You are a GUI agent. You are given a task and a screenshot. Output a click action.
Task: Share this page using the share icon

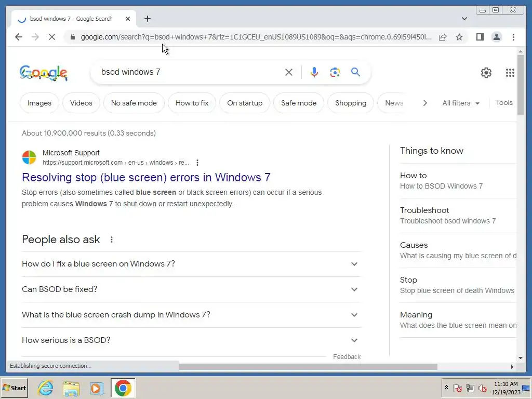pos(443,37)
